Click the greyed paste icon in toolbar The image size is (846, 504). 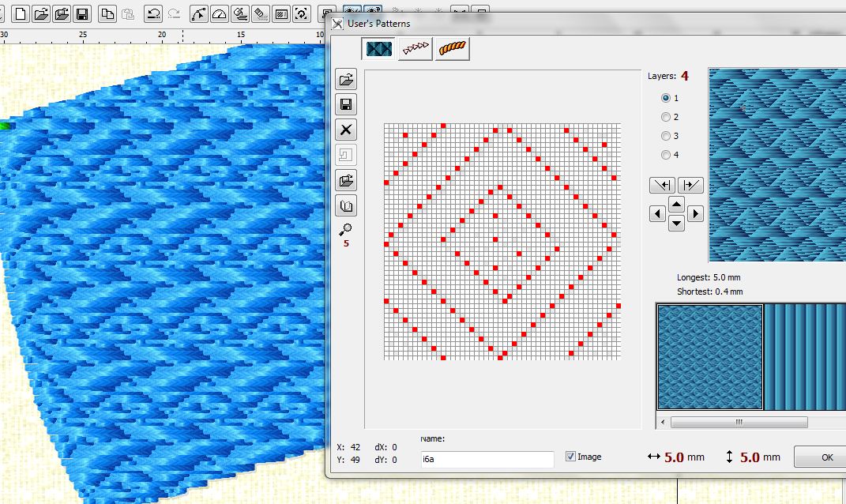(128, 13)
